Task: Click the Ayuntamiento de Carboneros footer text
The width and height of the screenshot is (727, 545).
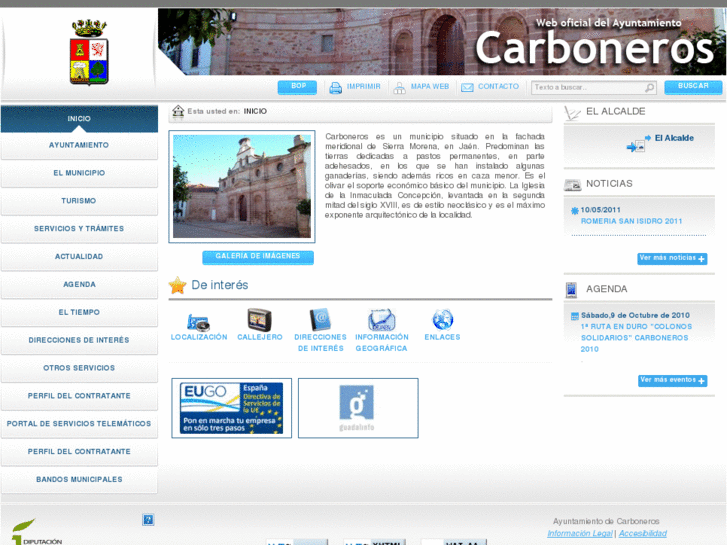Action: click(606, 521)
